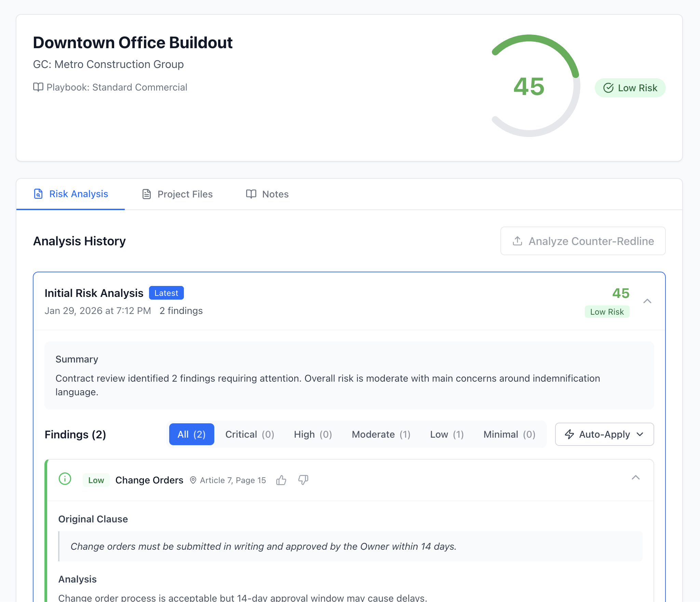Image resolution: width=700 pixels, height=602 pixels.
Task: Click the 'Findings (2)' heading
Action: point(75,435)
